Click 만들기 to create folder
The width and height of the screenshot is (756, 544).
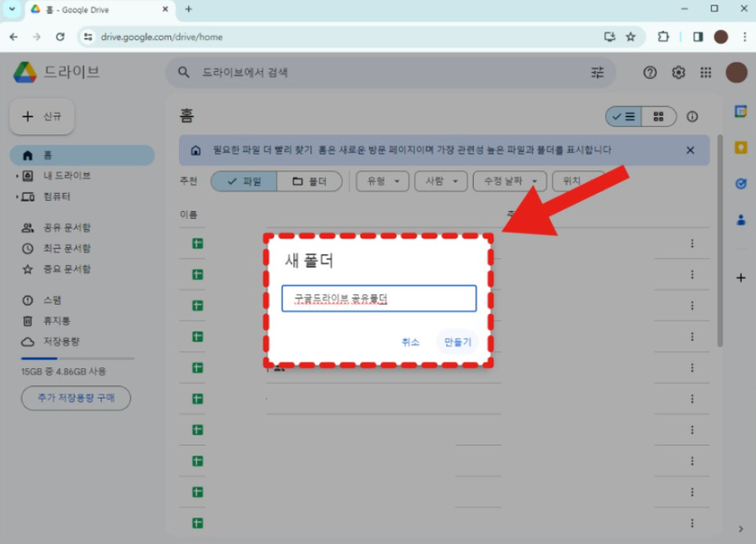click(457, 342)
